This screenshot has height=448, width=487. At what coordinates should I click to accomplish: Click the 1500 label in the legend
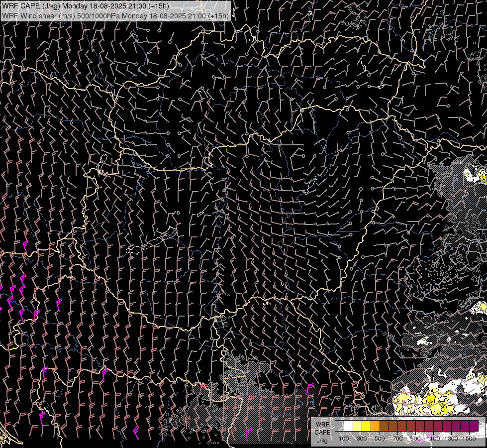469,439
